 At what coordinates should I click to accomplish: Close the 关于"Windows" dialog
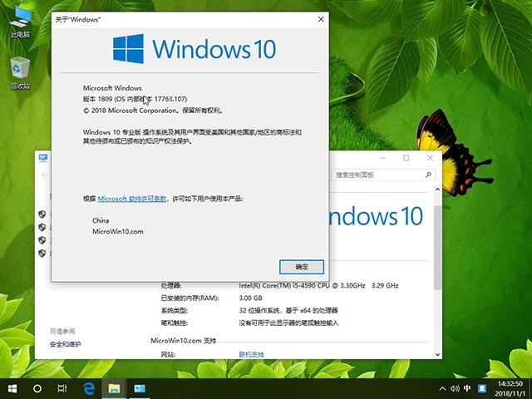tap(321, 20)
